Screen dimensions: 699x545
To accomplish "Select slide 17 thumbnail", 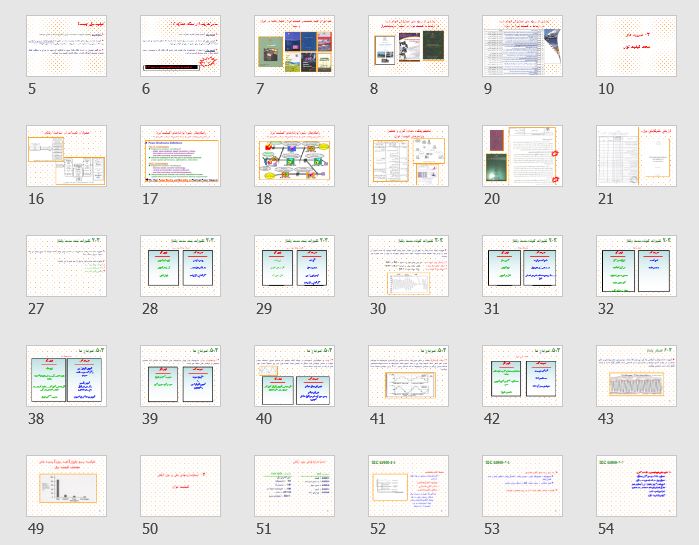I will (180, 156).
